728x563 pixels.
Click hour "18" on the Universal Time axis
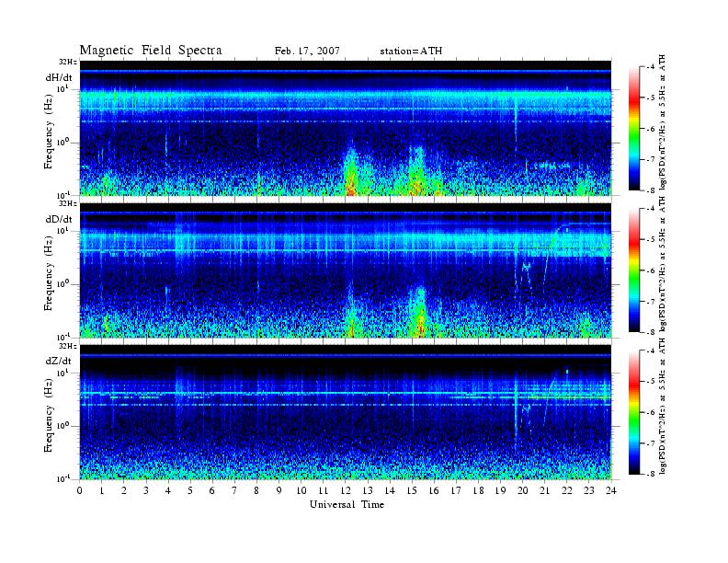(478, 490)
